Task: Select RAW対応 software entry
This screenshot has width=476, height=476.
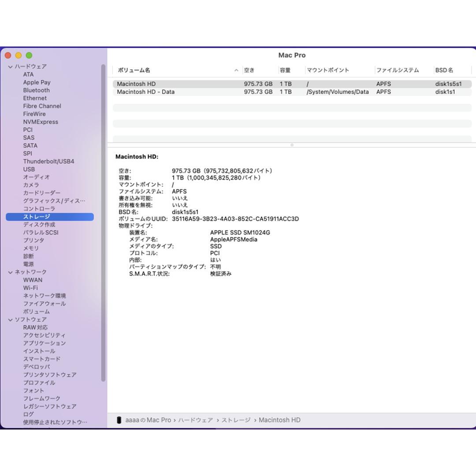Action: point(35,327)
